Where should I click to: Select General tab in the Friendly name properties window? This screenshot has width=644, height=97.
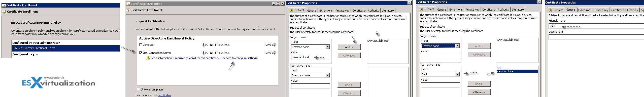pos(570,10)
